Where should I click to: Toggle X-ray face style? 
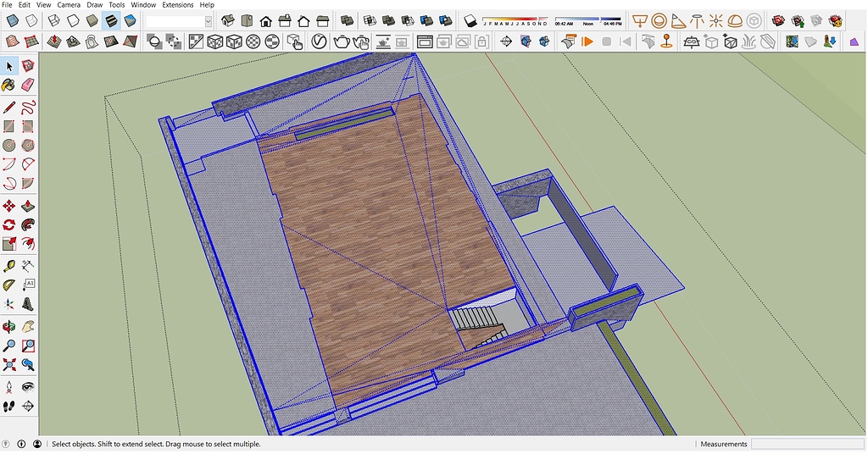click(x=12, y=21)
